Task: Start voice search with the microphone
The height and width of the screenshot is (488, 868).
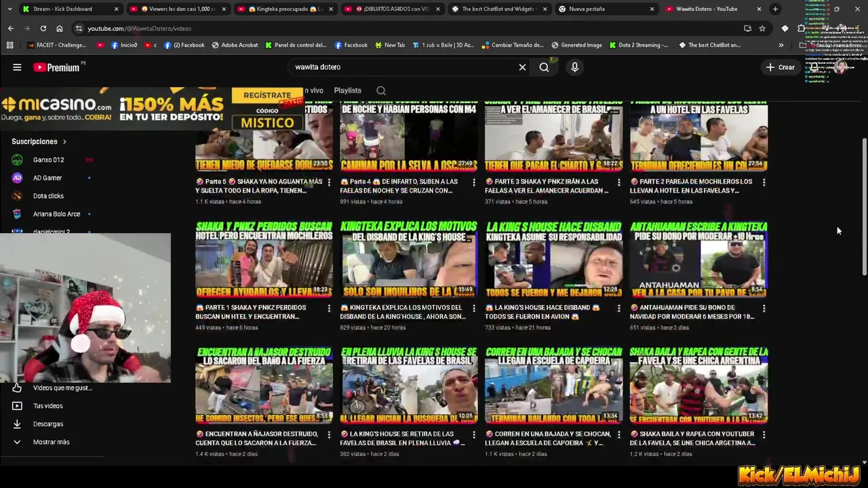Action: click(574, 67)
